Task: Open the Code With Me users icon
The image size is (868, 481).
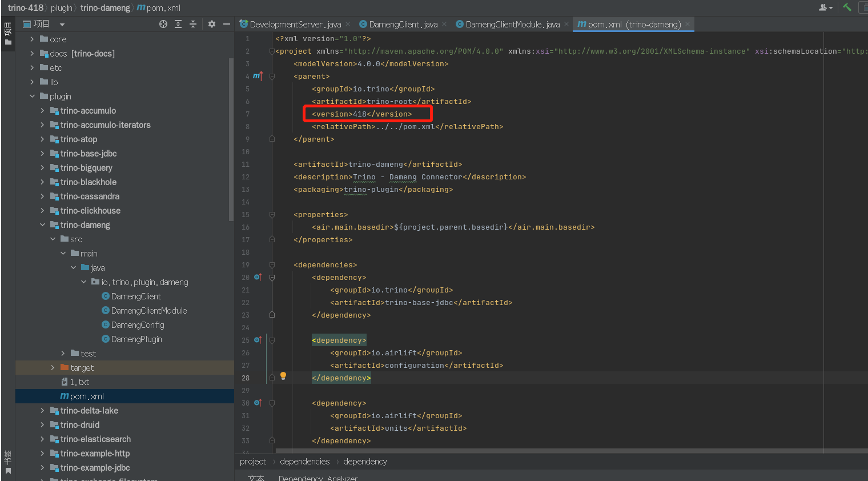Action: pos(823,7)
